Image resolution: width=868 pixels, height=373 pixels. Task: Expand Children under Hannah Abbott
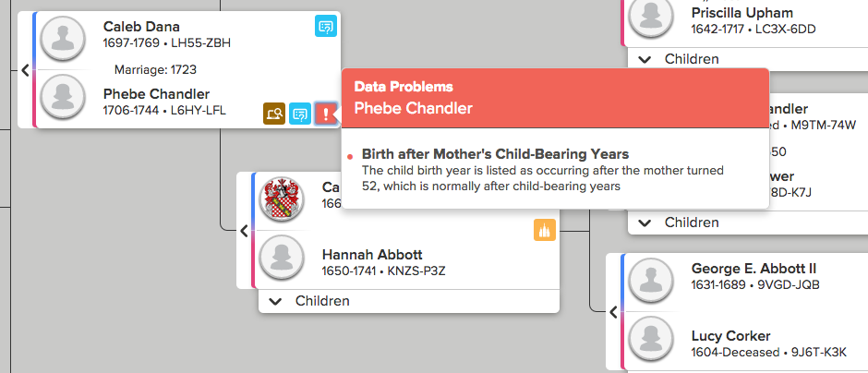[x=408, y=301]
